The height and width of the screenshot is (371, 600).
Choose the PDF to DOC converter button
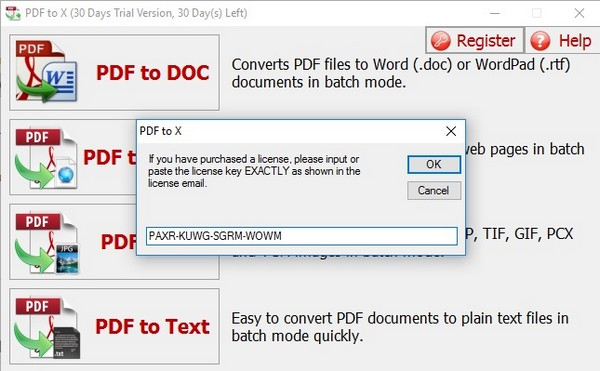[114, 73]
